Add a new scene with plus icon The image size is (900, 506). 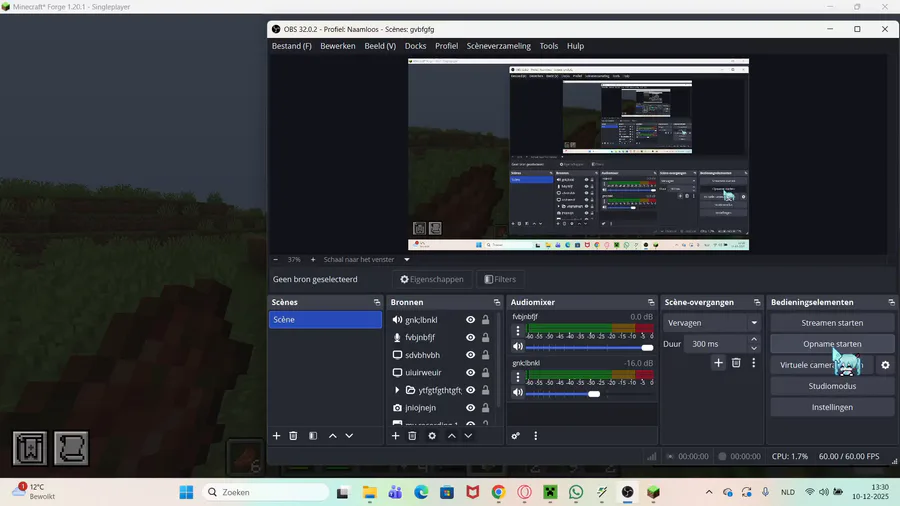coord(276,436)
